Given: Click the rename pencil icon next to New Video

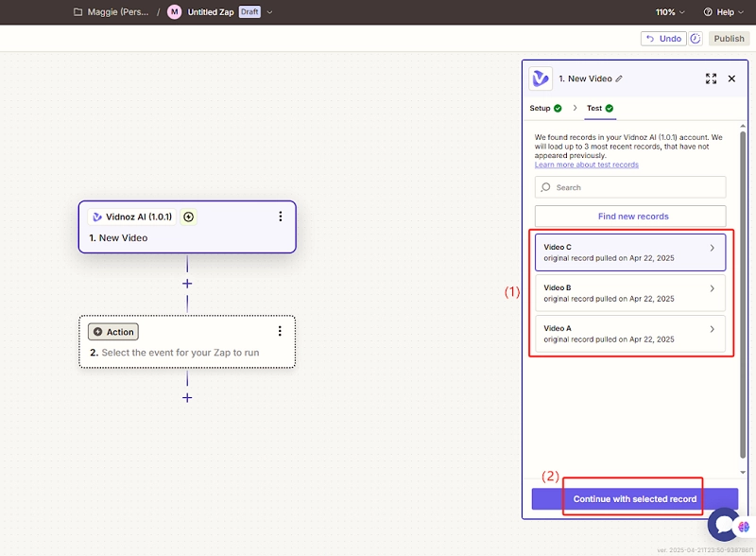Looking at the screenshot, I should coord(619,78).
